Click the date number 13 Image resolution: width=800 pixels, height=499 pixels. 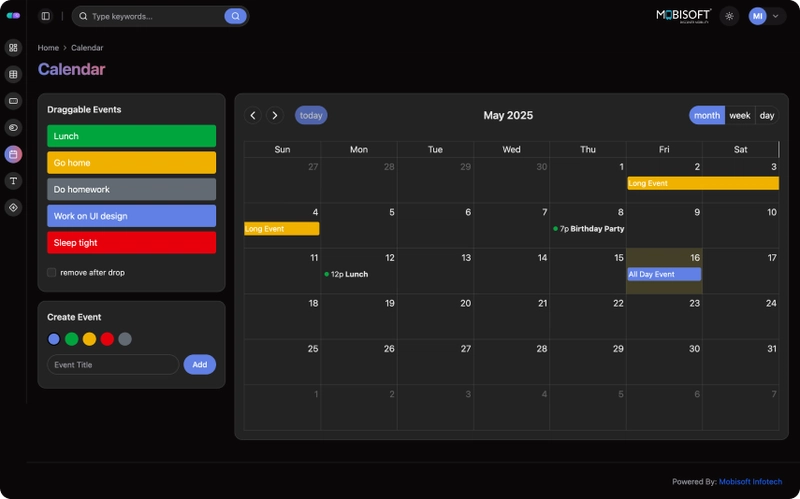tap(466, 258)
